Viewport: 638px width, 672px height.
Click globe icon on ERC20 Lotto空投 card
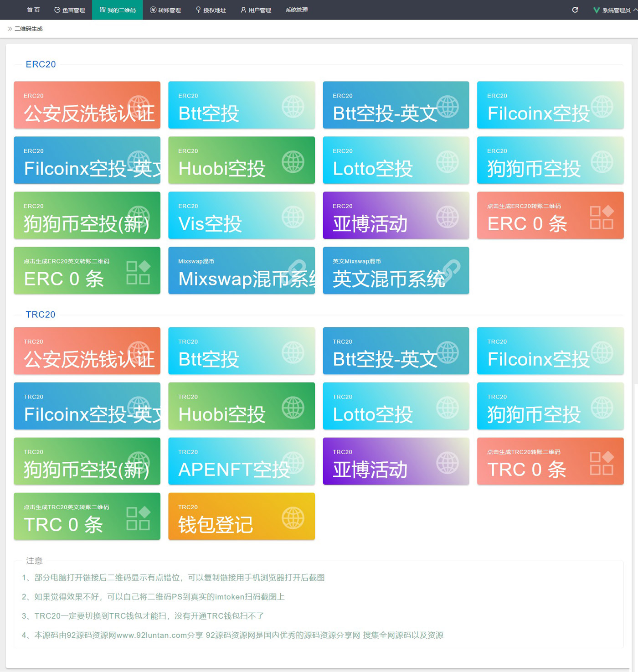(x=448, y=162)
